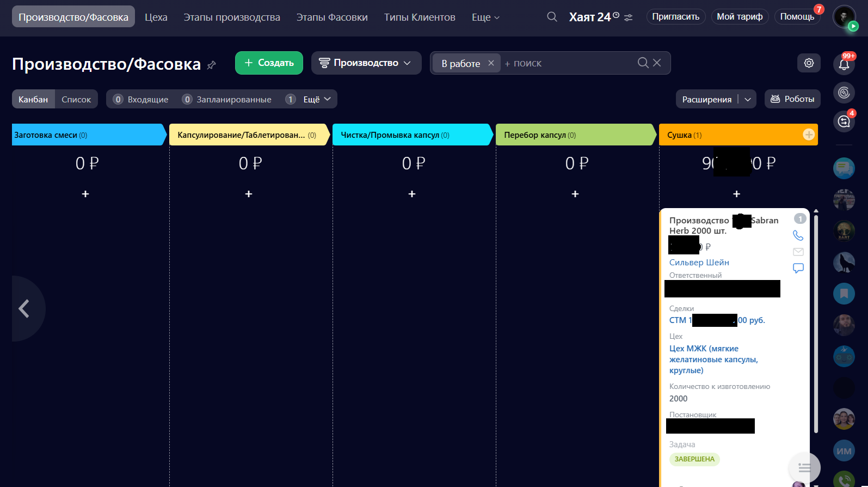Screen dimensions: 868x487
Task: Go to Этапы Фасовки tab
Action: tap(332, 17)
